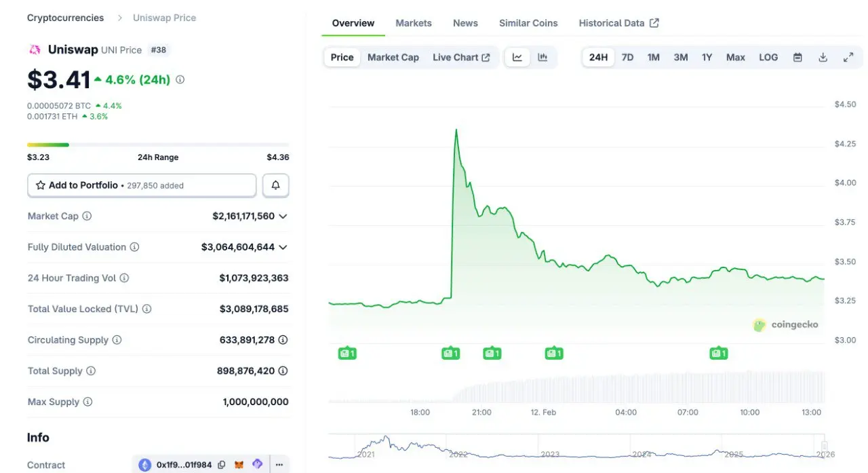This screenshot has height=473, width=868.
Task: Click the $3,089,178,685 TVL value
Action: pos(254,309)
